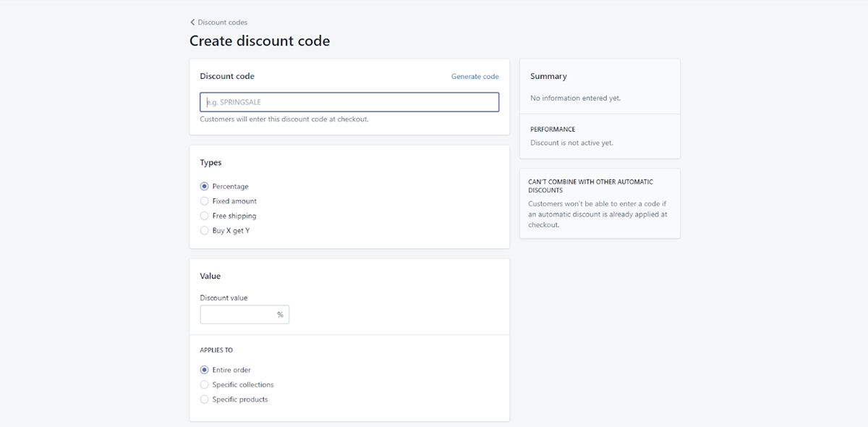Select Specific products option
Viewport: 868px width, 427px height.
(x=234, y=399)
